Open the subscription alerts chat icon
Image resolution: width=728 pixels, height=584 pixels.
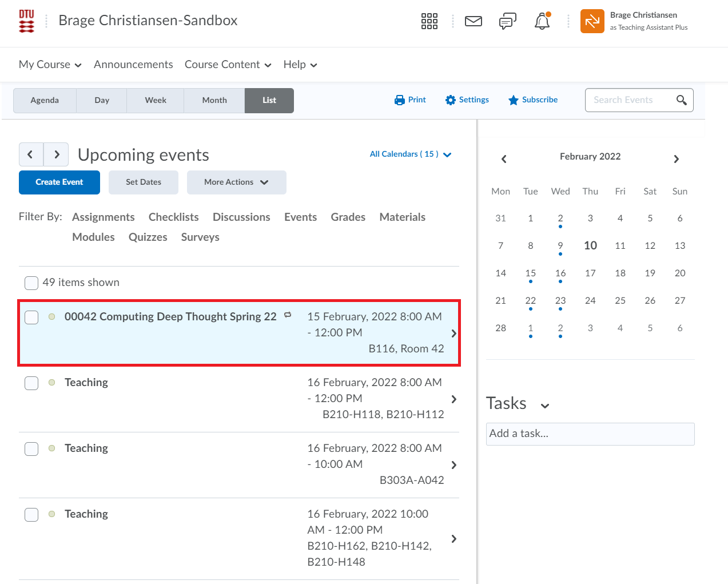(x=507, y=21)
